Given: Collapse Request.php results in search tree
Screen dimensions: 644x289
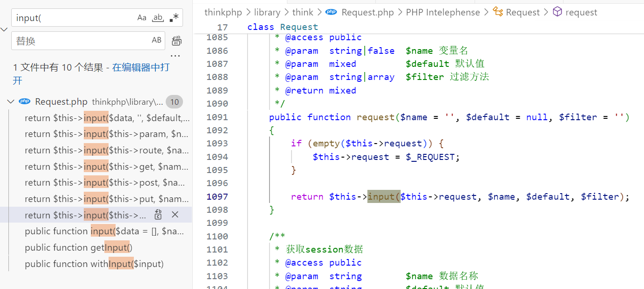Looking at the screenshot, I should click(x=11, y=102).
